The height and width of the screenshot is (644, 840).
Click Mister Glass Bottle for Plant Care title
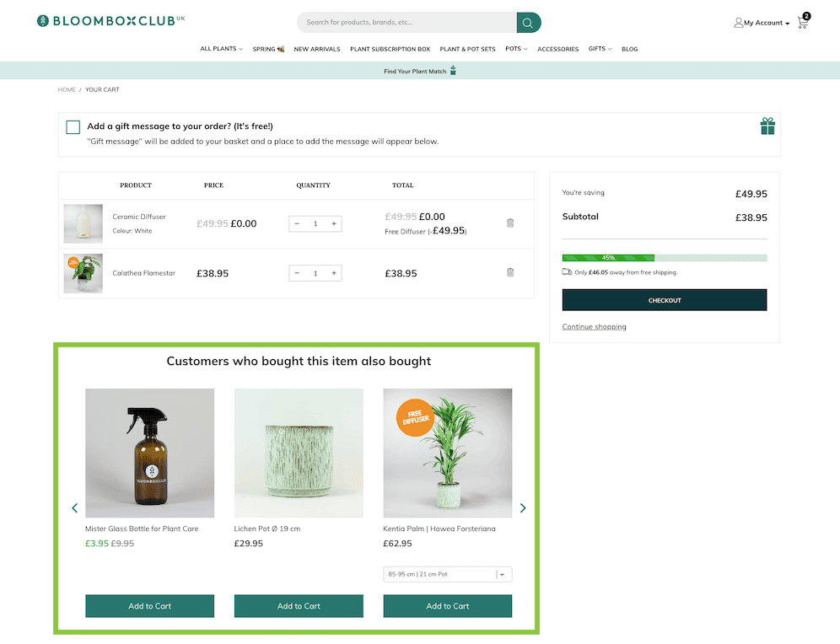point(142,529)
